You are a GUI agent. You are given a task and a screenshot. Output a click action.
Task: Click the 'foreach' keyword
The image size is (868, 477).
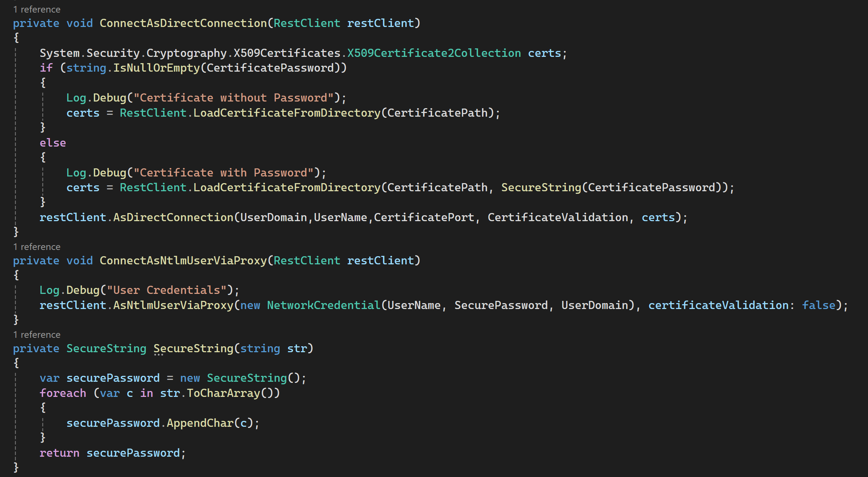pyautogui.click(x=63, y=393)
